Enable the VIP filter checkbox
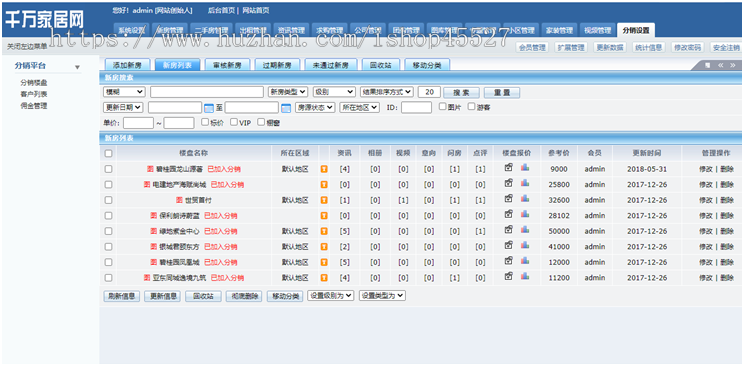Viewport: 744px width, 366px height. (x=233, y=122)
